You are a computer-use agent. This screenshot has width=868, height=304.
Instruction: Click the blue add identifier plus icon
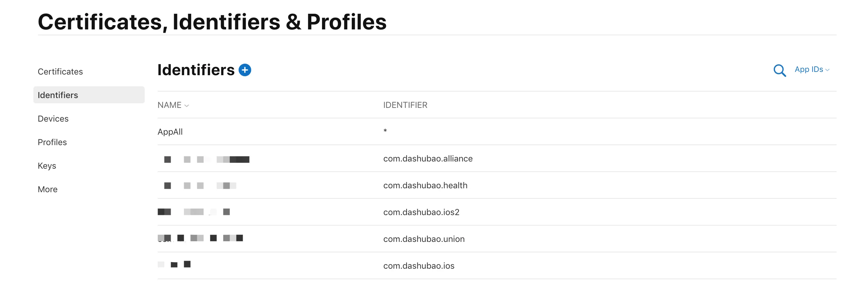(x=244, y=70)
